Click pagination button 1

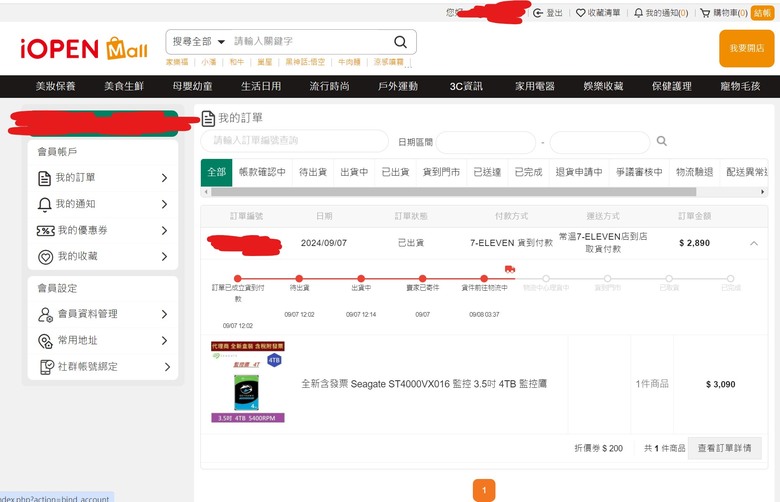tap(484, 490)
